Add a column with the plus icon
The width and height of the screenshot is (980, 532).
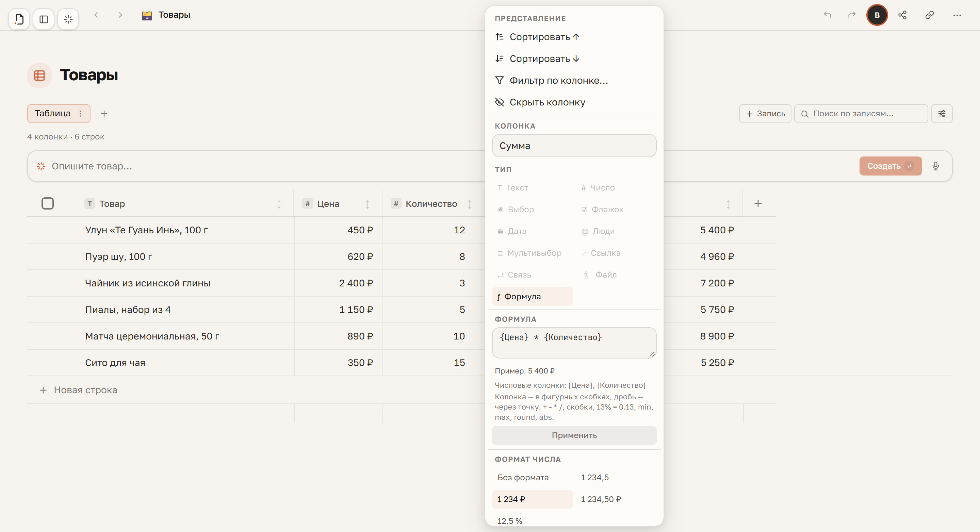pyautogui.click(x=758, y=203)
